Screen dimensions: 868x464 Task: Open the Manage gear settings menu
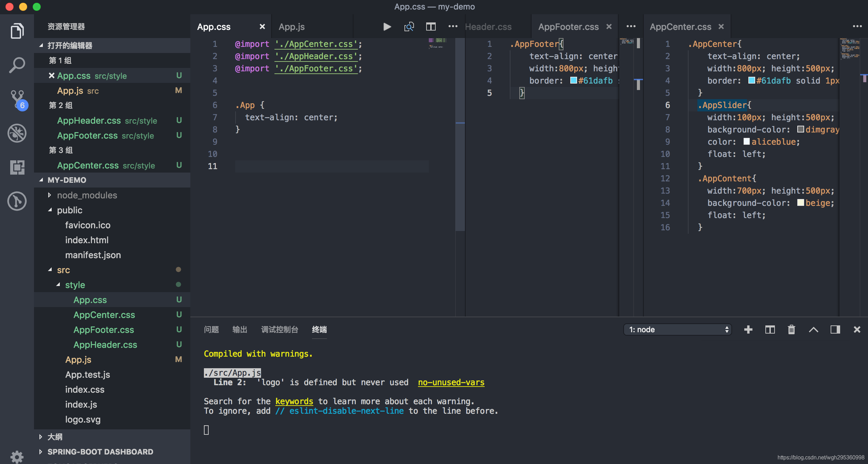tap(17, 457)
